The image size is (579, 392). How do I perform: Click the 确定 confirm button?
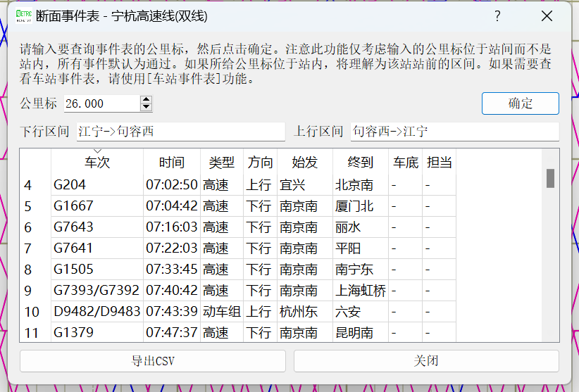click(x=521, y=103)
